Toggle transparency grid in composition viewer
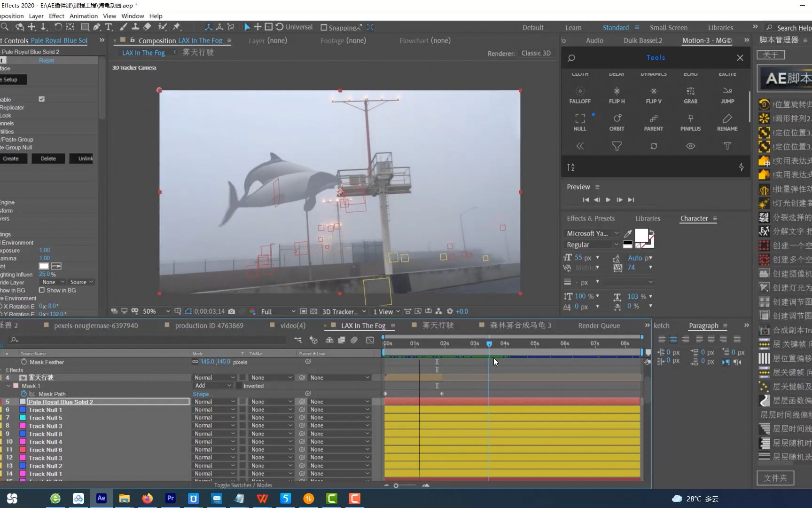The image size is (812, 508). click(313, 311)
